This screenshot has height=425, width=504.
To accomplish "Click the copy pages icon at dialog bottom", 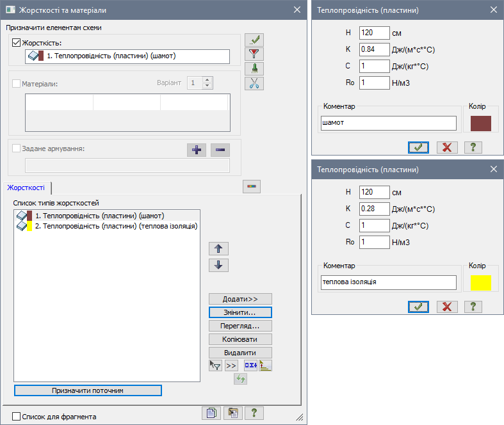I will (211, 413).
